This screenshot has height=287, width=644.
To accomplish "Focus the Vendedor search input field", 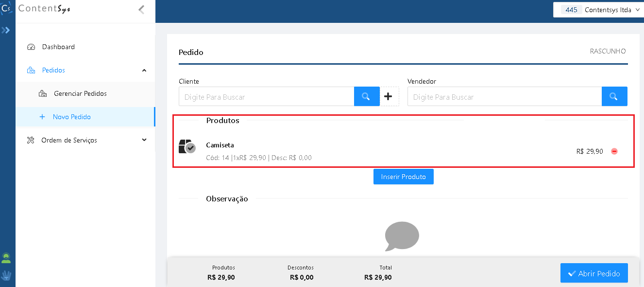I will click(x=504, y=97).
